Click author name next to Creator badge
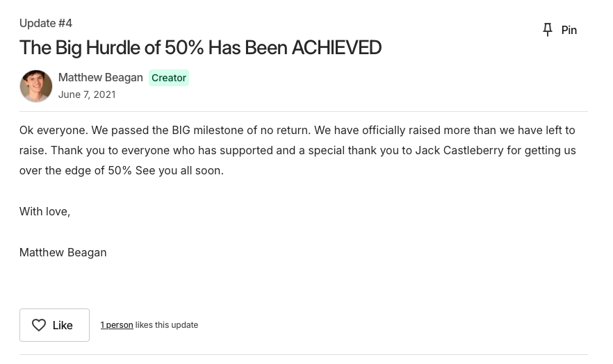Image resolution: width=613 pixels, height=364 pixels. click(x=100, y=77)
